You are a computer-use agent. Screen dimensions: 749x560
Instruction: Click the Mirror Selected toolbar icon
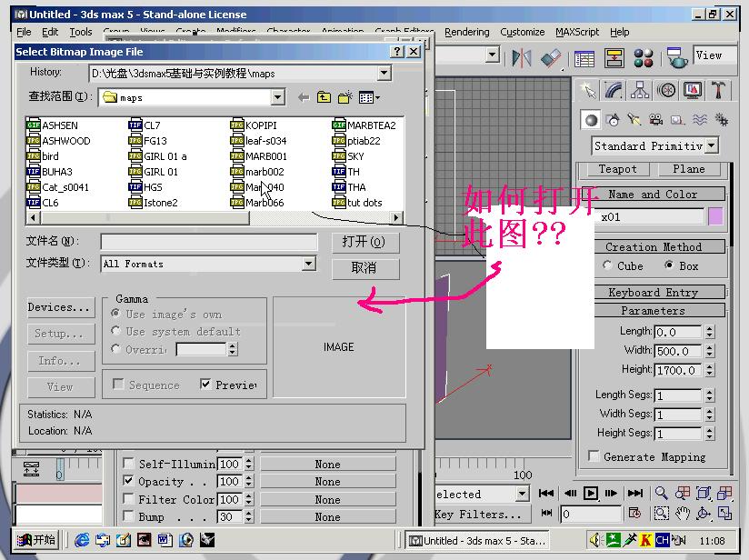(522, 58)
